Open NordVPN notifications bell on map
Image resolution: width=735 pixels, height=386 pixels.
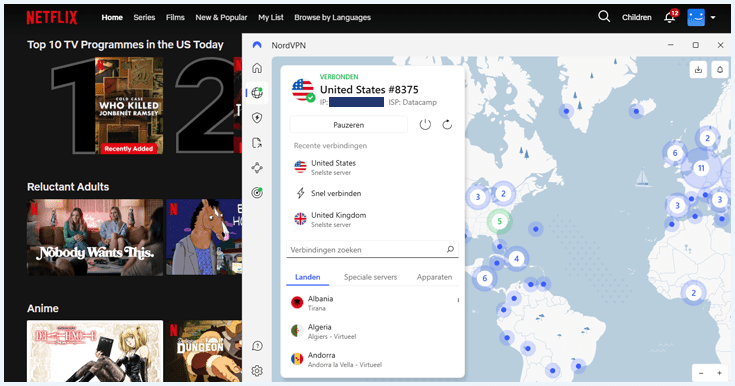pyautogui.click(x=720, y=70)
